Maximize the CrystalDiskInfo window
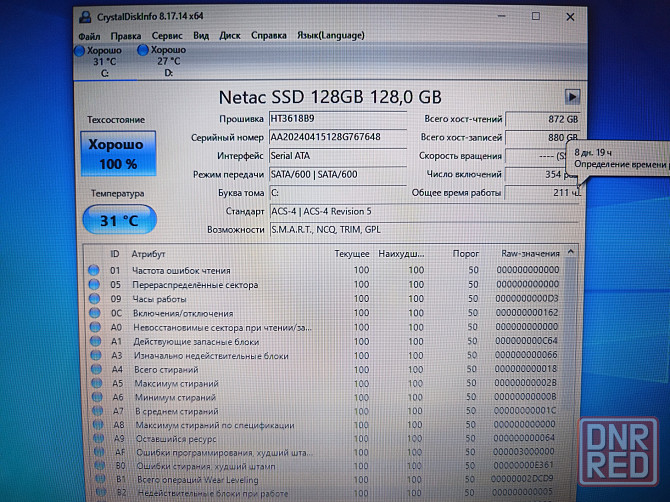Screen dimensions: 670x502 [536, 16]
